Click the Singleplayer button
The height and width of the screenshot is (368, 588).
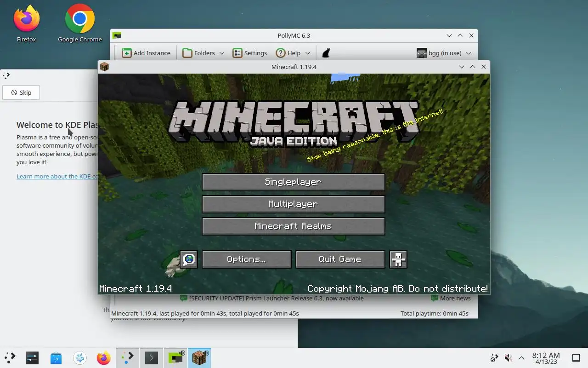(x=293, y=182)
